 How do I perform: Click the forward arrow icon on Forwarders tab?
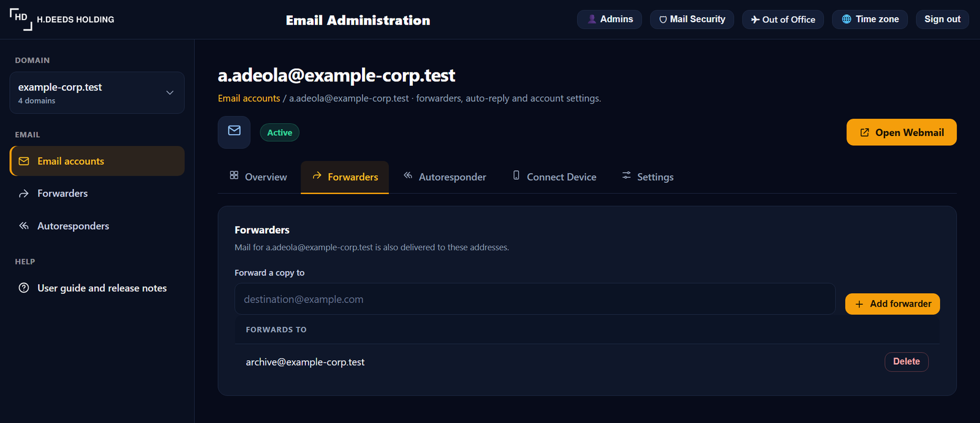[x=317, y=176]
